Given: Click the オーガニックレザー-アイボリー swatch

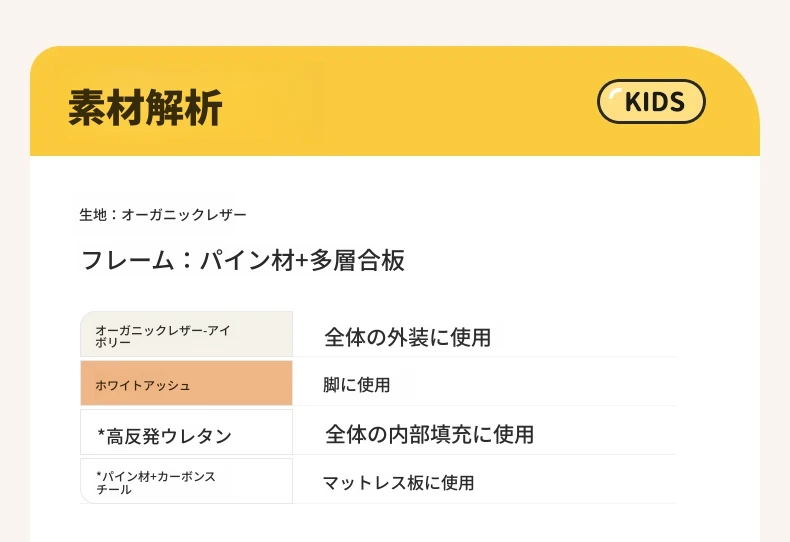Looking at the screenshot, I should click(186, 334).
